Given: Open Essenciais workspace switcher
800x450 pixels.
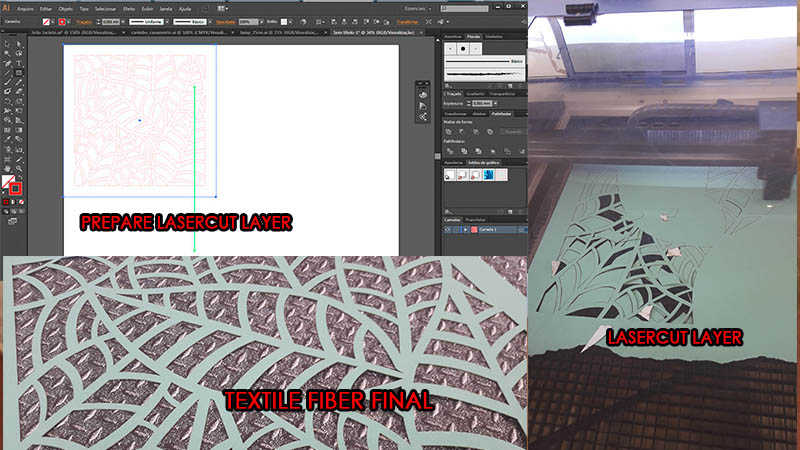Looking at the screenshot, I should [418, 9].
